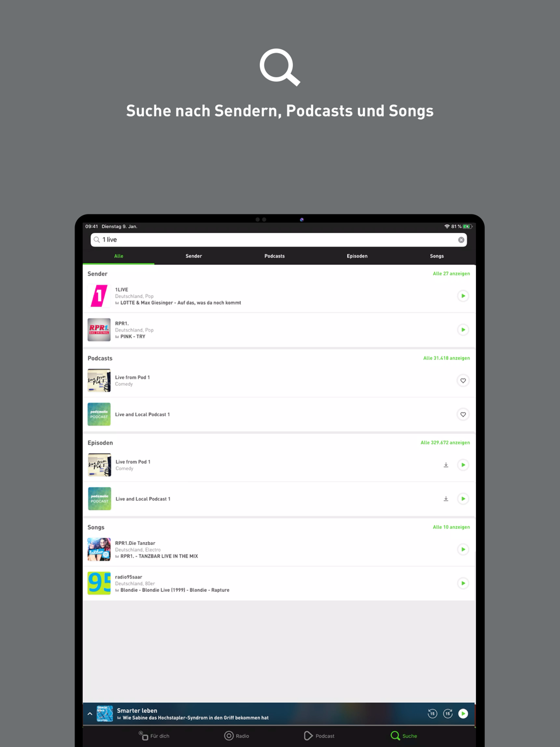
Task: Open the Radio bottom tab
Action: [x=237, y=736]
